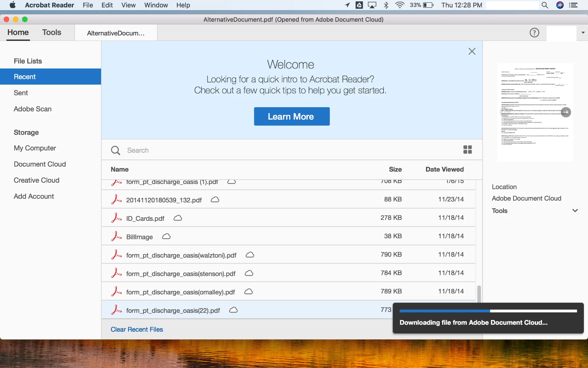Image resolution: width=588 pixels, height=368 pixels.
Task: Open the Acrobat Reader app menu
Action: (50, 5)
